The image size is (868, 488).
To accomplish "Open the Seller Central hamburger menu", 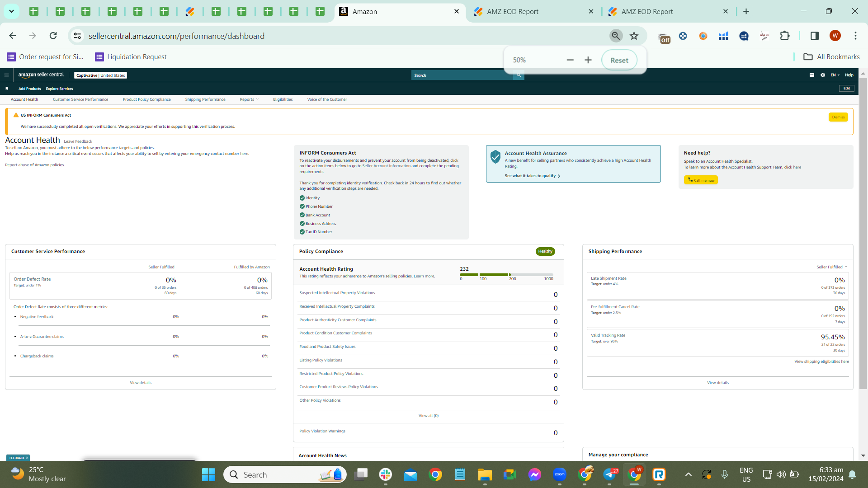I will (6, 75).
